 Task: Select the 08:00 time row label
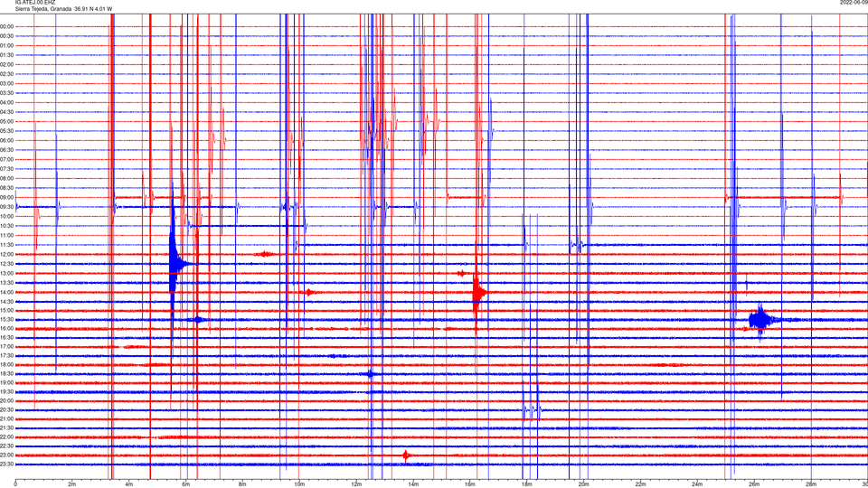coord(7,178)
